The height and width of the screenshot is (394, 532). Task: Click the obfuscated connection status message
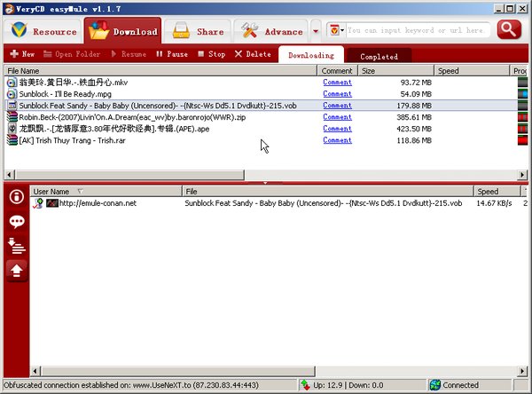131,385
